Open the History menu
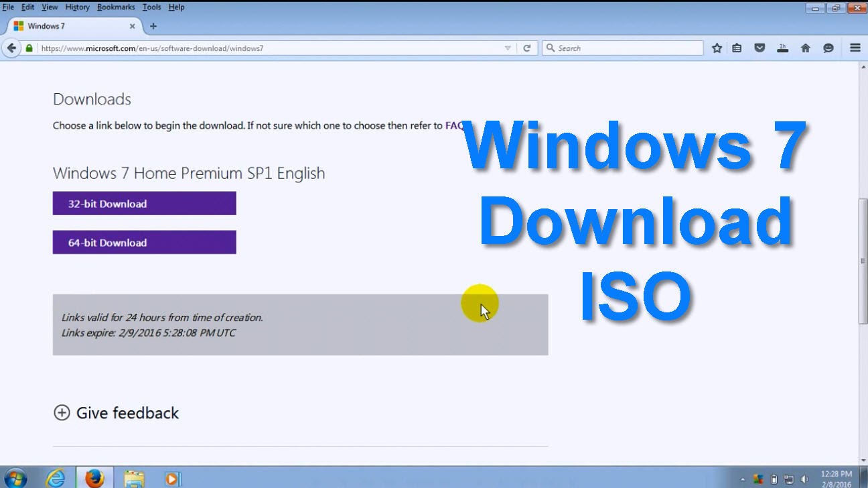Viewport: 868px width, 488px height. click(x=77, y=7)
